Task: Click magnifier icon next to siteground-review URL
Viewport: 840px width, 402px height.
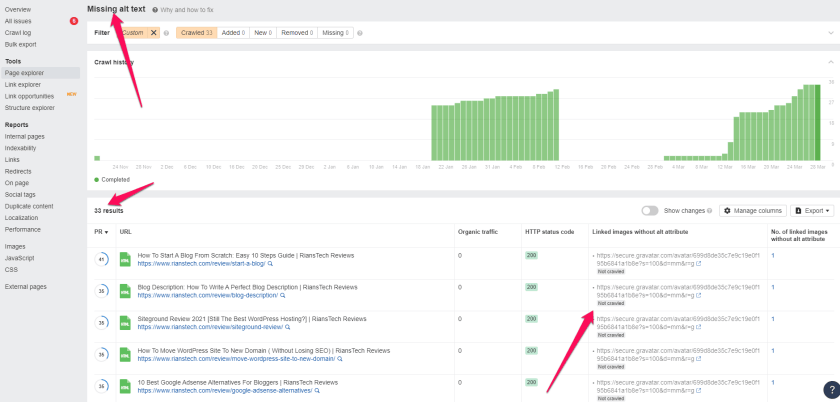Action: [x=288, y=327]
